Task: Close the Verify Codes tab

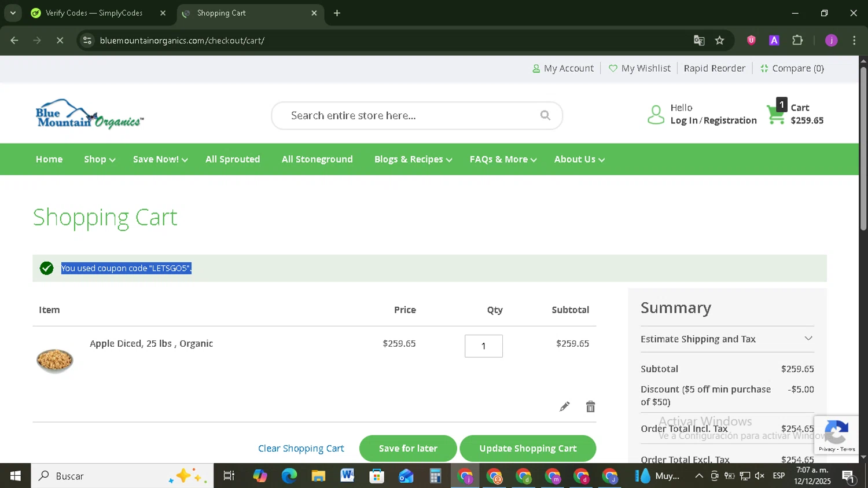Action: point(163,13)
